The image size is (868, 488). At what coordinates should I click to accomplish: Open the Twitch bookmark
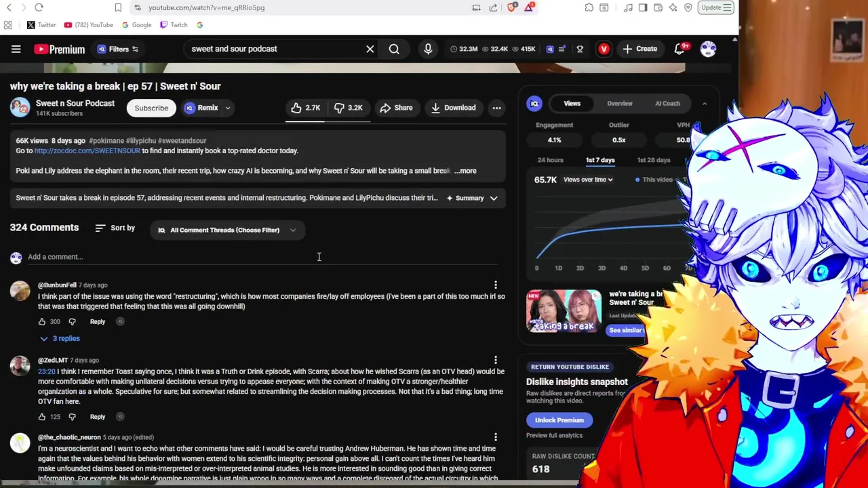click(x=174, y=25)
